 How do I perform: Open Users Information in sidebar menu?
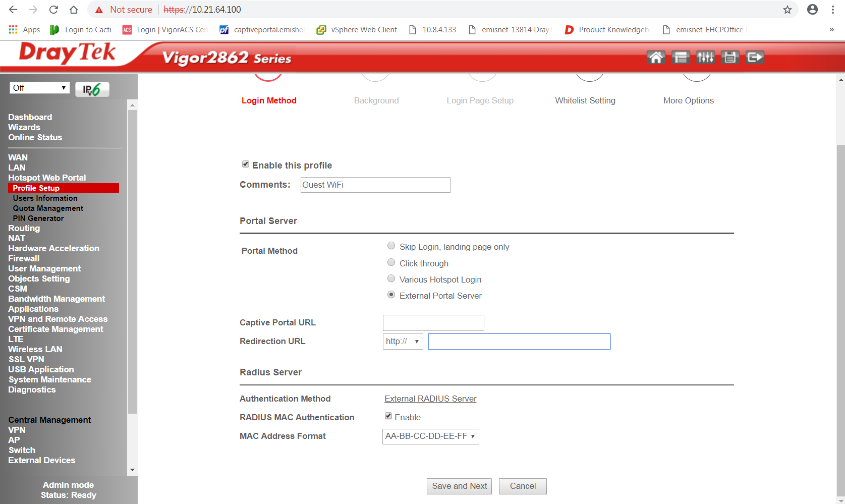(45, 198)
